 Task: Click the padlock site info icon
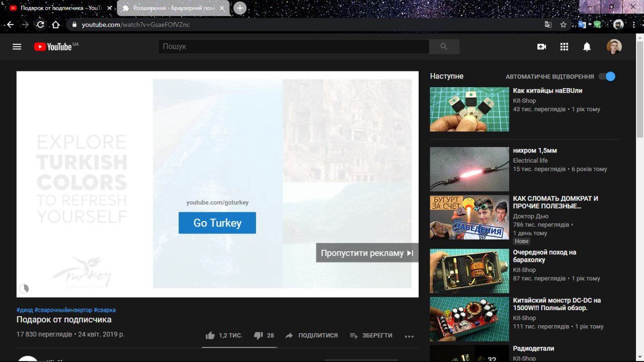tap(74, 25)
